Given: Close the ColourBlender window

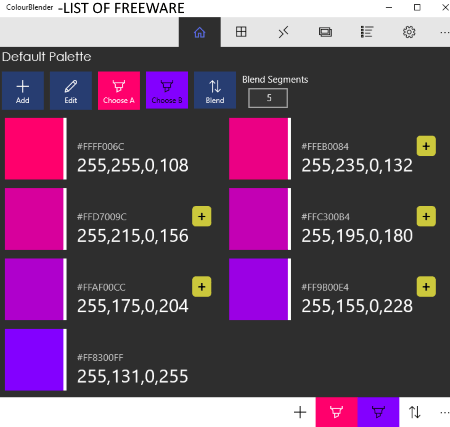Looking at the screenshot, I should click(445, 7).
